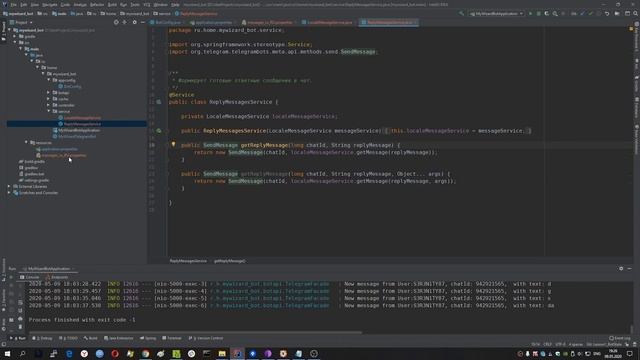Toggle tool window quick access in bottom-left corner
This screenshot has height=360, width=640.
(x=4, y=344)
